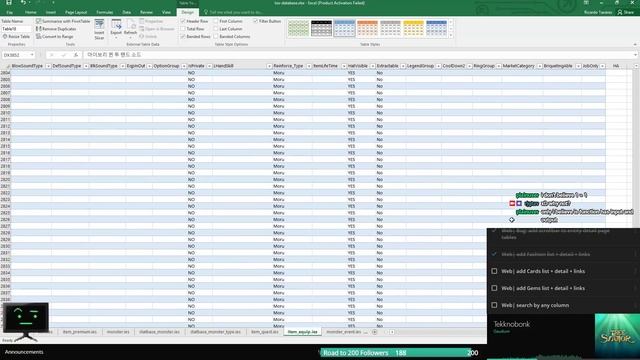Open the Export table button
The height and width of the screenshot is (360, 640).
(x=116, y=29)
